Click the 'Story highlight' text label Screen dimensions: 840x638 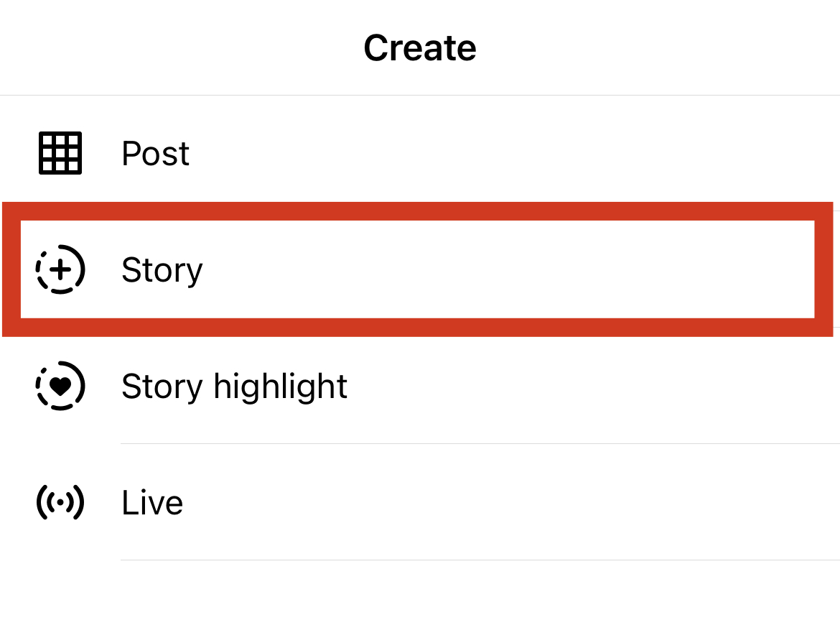tap(235, 387)
